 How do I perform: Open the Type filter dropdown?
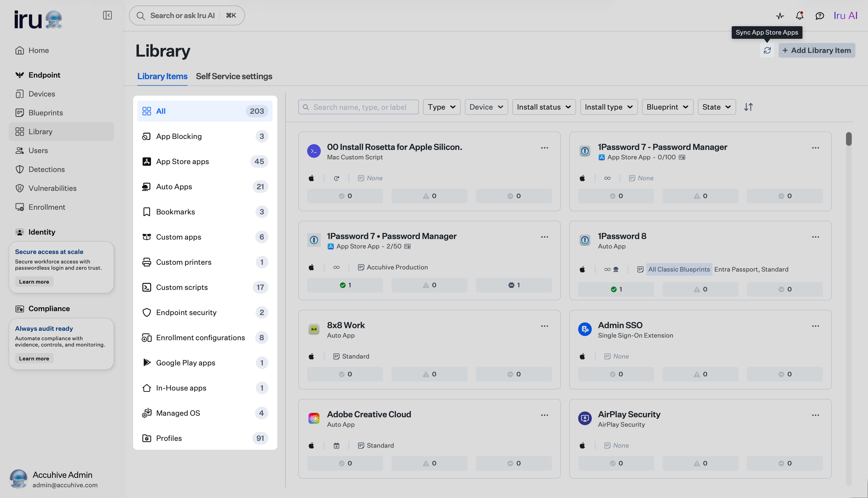coord(442,107)
